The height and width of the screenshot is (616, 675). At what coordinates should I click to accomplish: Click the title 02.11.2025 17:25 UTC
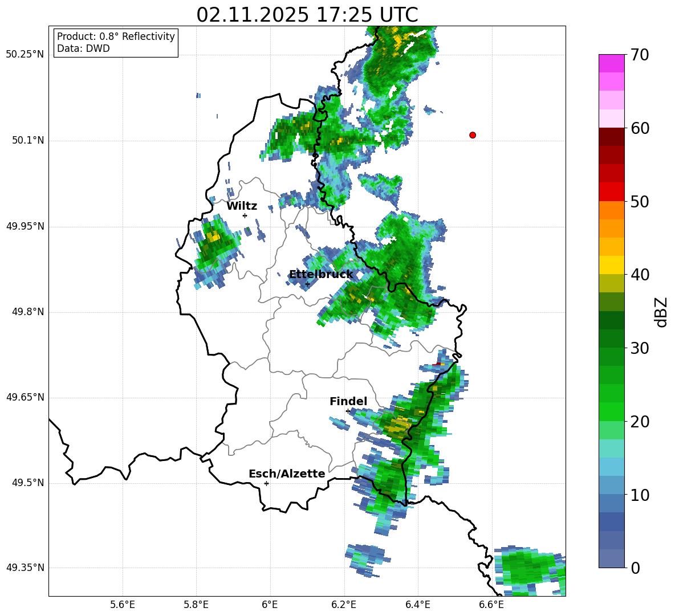tap(307, 15)
